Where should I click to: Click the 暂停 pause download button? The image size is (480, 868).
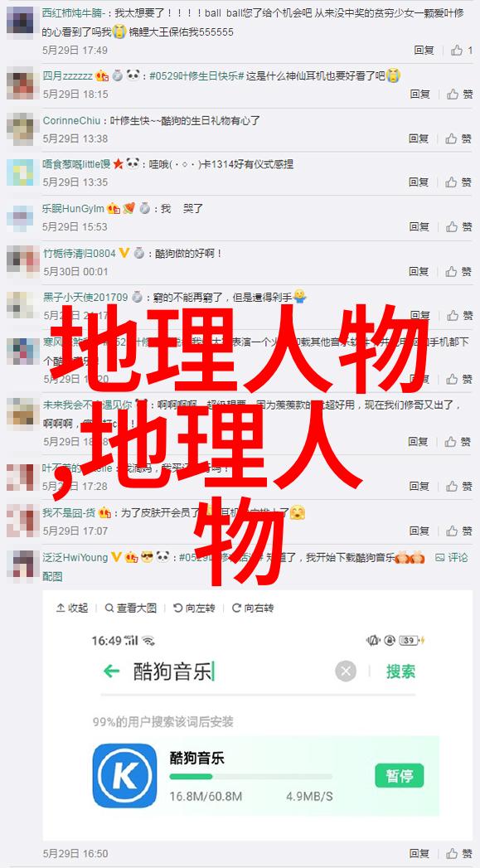(399, 775)
